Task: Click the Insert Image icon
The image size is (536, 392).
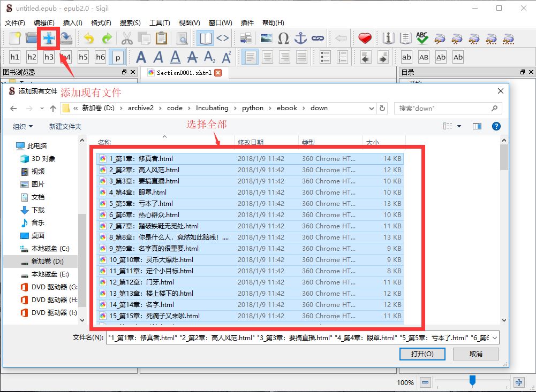Action: (x=266, y=39)
